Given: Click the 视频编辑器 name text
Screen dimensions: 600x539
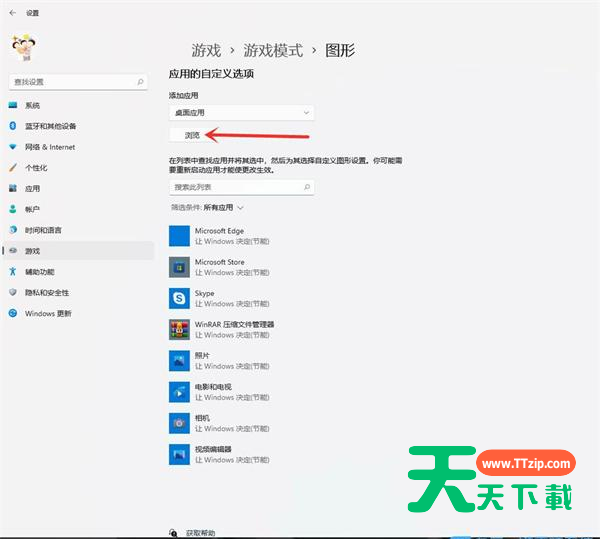Looking at the screenshot, I should (x=213, y=449).
